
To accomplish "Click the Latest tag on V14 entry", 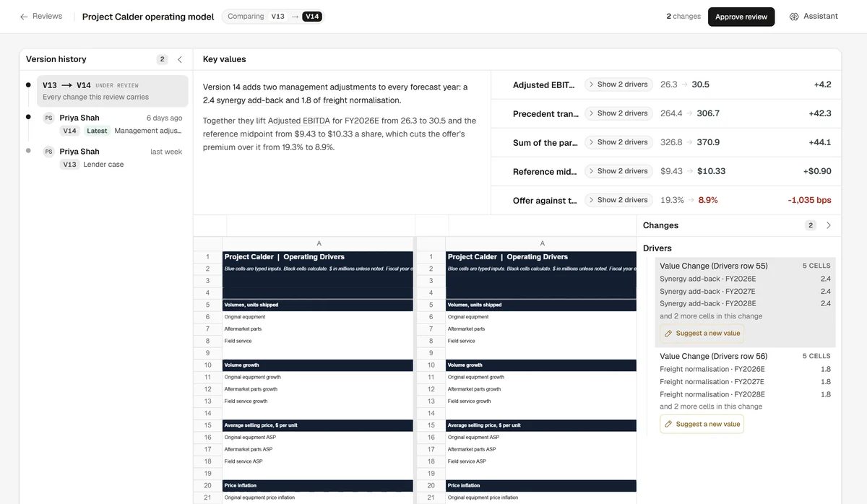I will click(97, 131).
